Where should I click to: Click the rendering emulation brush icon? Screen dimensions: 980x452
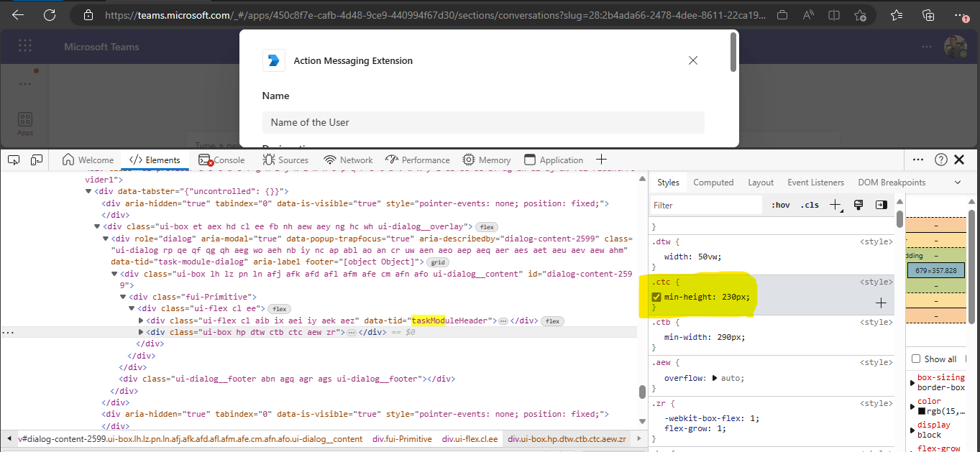point(858,205)
